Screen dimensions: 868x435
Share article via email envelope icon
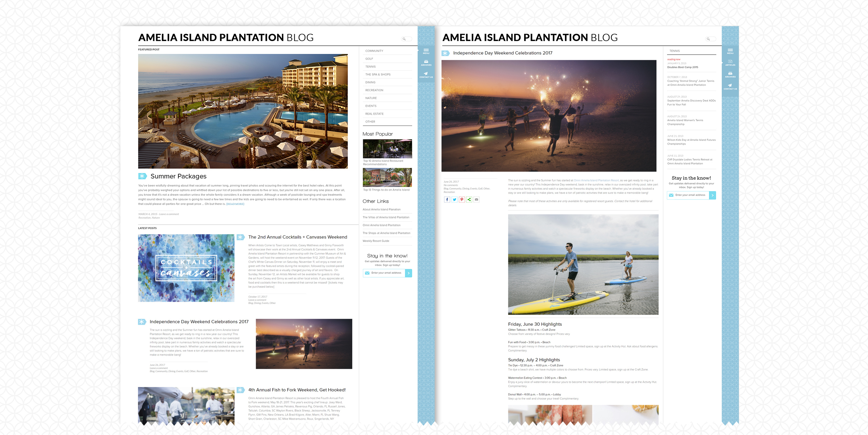(476, 200)
